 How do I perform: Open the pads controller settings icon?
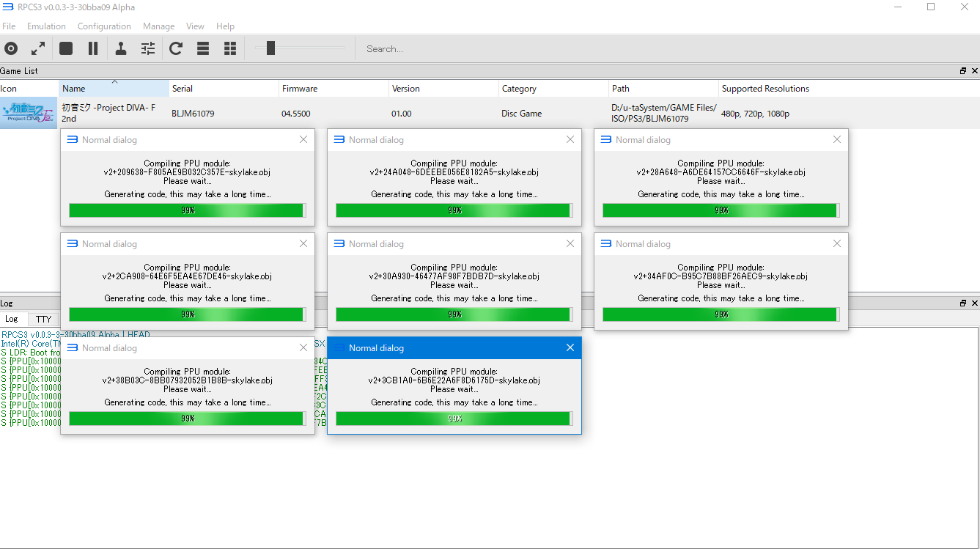point(121,48)
